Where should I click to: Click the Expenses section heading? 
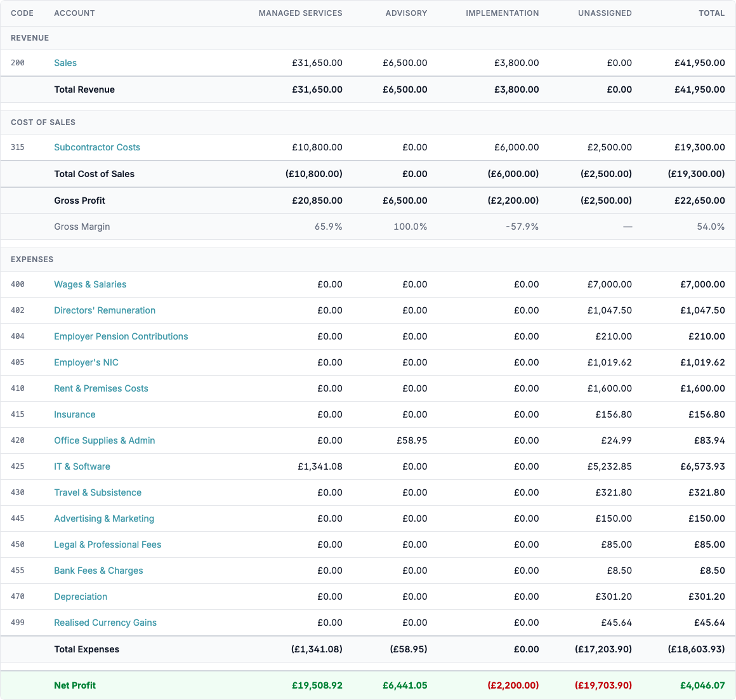coord(32,260)
